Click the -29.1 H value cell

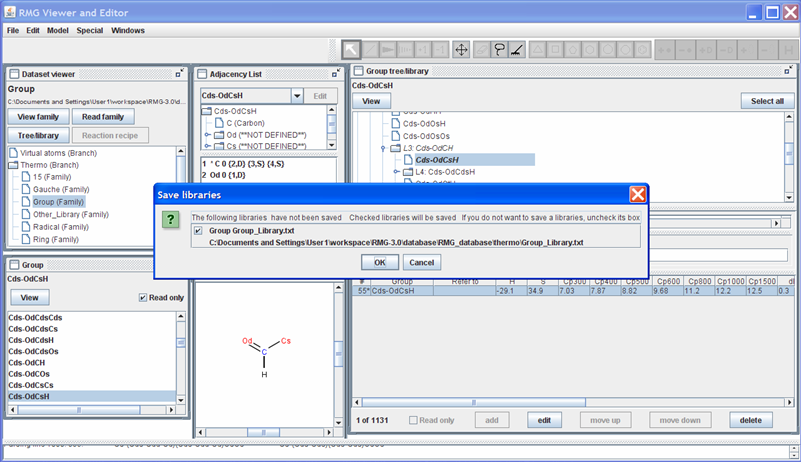[x=511, y=291]
